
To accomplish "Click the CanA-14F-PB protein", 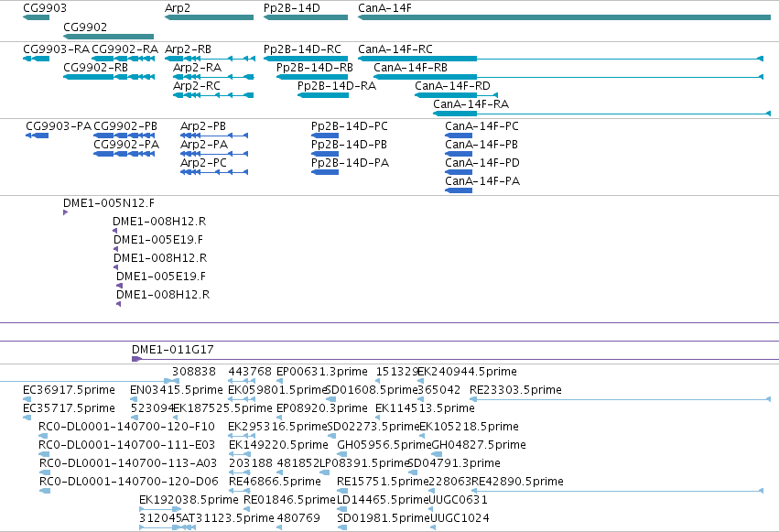I will (459, 154).
